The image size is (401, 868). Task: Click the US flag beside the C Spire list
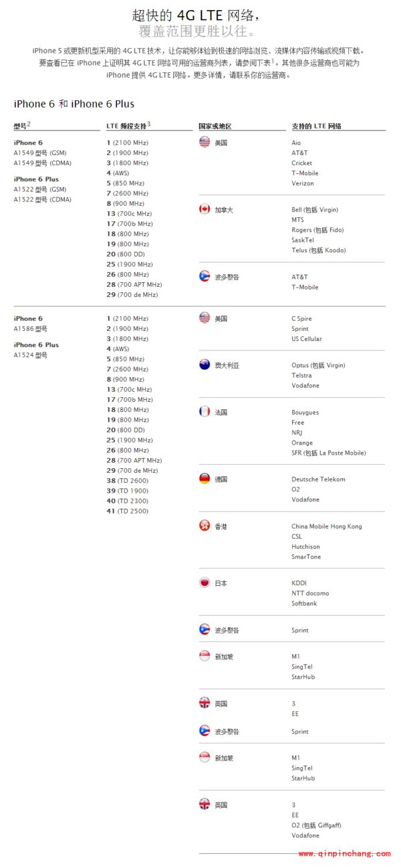coord(205,318)
